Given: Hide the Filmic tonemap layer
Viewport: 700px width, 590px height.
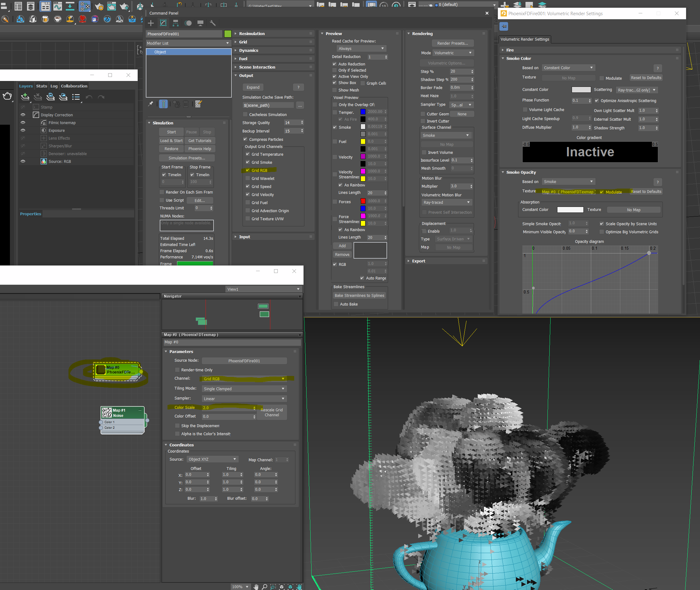Looking at the screenshot, I should [23, 123].
